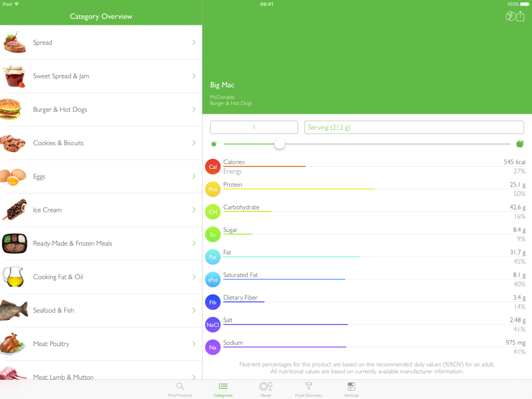This screenshot has height=399, width=532.
Task: Tap the burger image
Action: pos(11,109)
